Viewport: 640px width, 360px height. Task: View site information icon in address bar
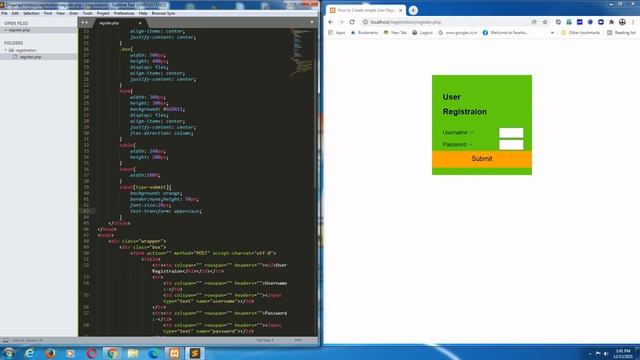365,22
